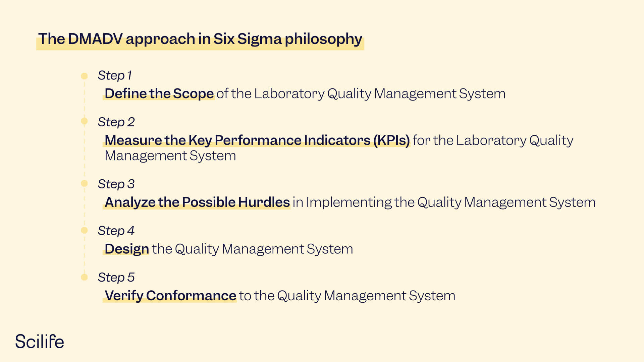Click the Step 3 label
Image resolution: width=644 pixels, height=362 pixels.
116,184
